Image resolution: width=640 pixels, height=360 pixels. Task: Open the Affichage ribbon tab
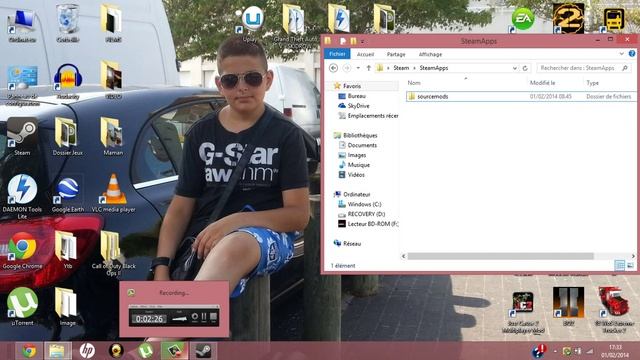(x=430, y=54)
